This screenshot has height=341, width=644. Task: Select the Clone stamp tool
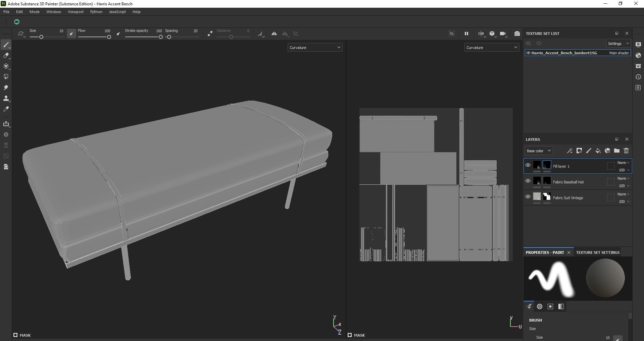6,98
